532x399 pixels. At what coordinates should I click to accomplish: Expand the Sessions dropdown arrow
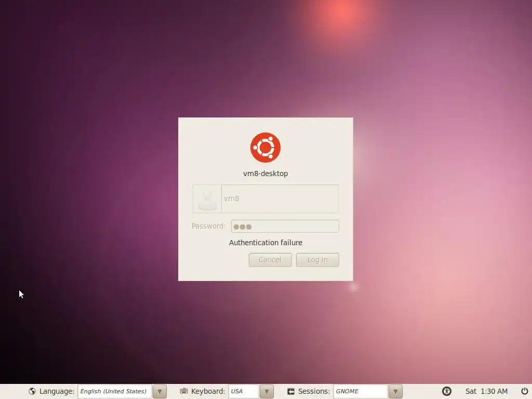(395, 392)
